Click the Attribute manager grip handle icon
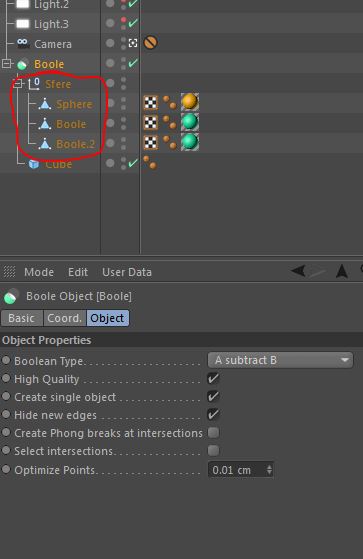The width and height of the screenshot is (363, 559). coord(10,272)
